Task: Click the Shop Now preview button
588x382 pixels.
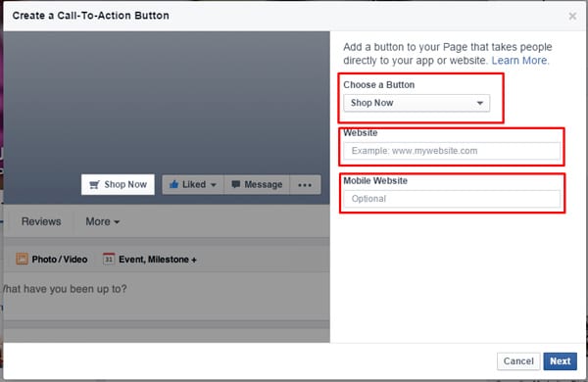Action: click(118, 184)
